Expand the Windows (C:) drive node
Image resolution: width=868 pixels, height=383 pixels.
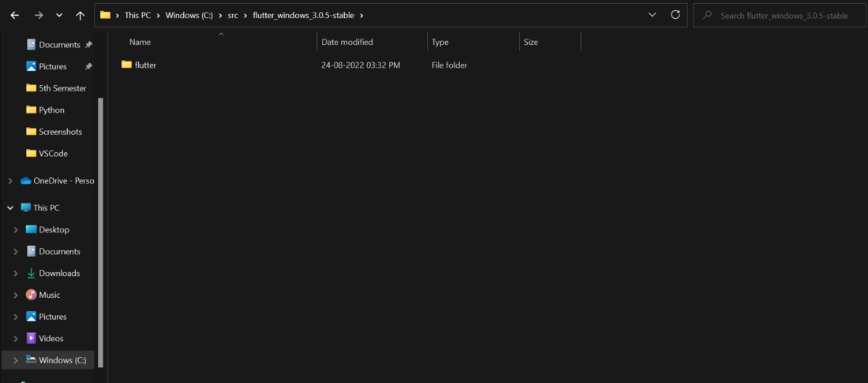click(x=16, y=360)
